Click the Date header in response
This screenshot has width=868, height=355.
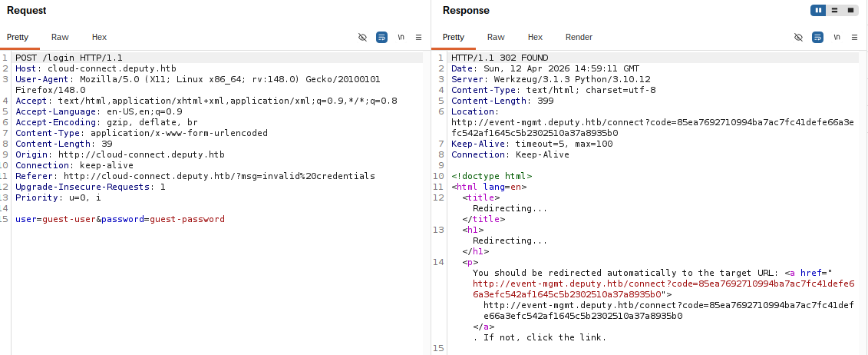(x=545, y=68)
